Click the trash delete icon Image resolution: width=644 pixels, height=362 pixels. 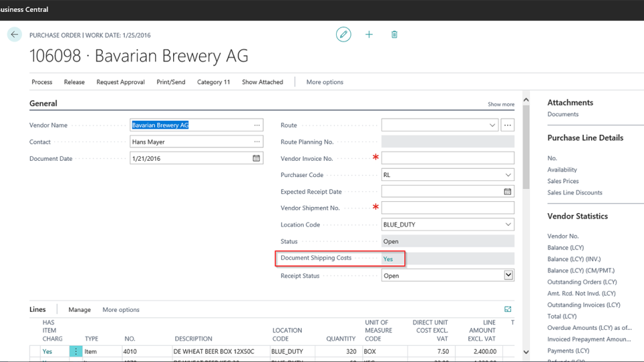[x=394, y=35]
